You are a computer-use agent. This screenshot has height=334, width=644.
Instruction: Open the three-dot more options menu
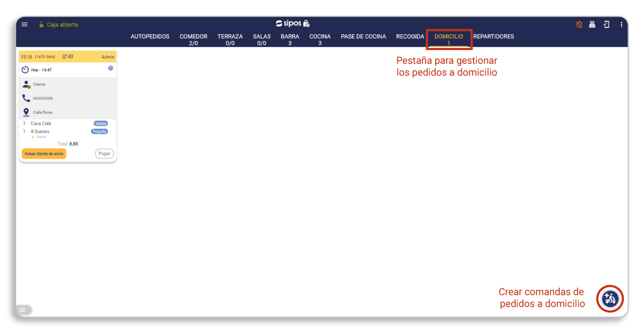tap(621, 25)
